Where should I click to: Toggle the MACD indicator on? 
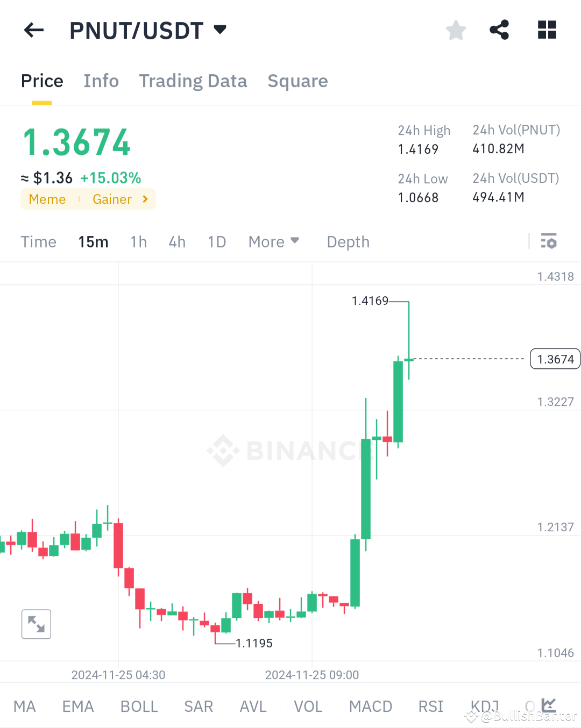click(371, 706)
